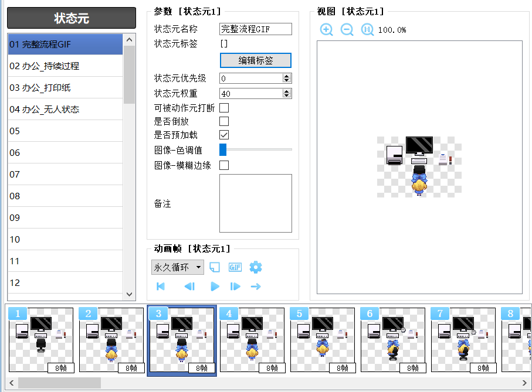This screenshot has width=532, height=392.
Task: Toggle the 是否倒放 checkbox
Action: 224,121
